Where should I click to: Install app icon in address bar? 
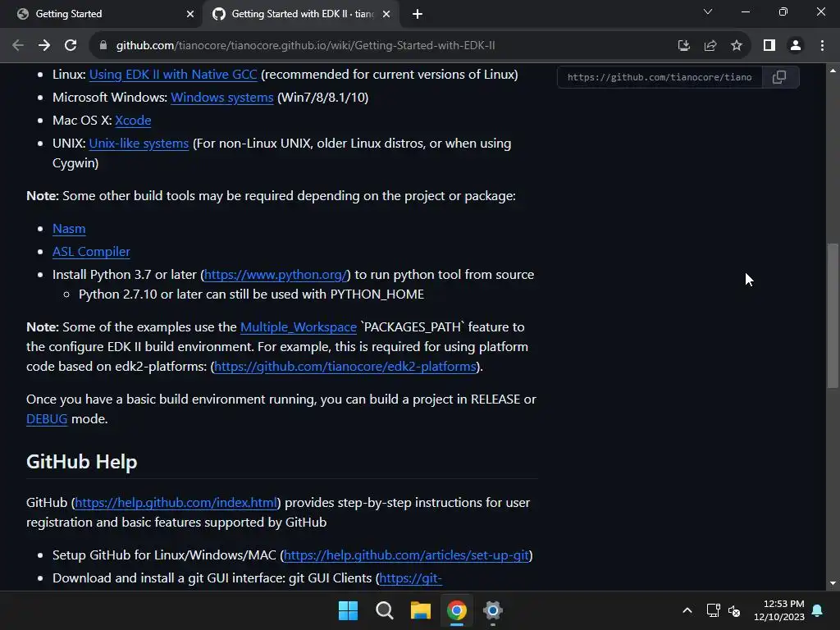[x=683, y=46]
